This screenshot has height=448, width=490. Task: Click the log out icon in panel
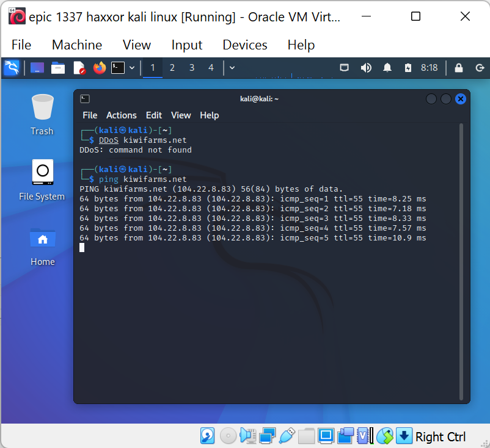click(480, 68)
